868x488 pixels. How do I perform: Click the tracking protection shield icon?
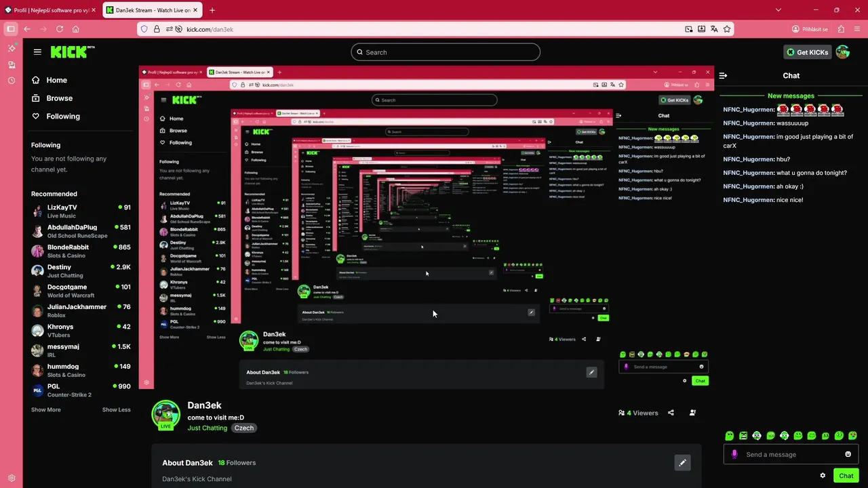(144, 29)
